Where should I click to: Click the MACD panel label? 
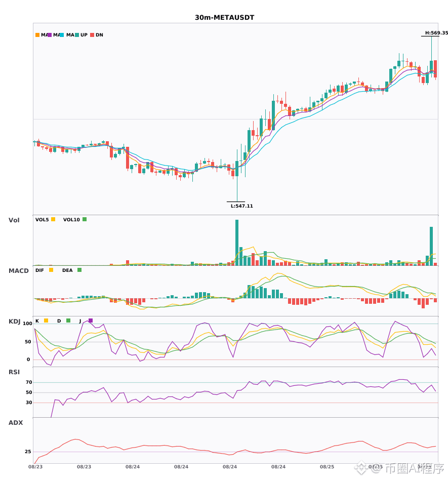click(18, 271)
